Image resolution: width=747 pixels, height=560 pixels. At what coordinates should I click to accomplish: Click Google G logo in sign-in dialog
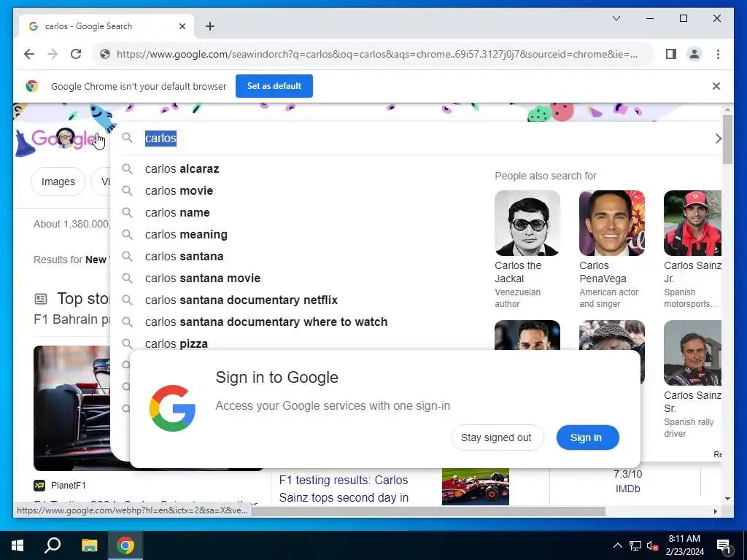click(x=172, y=408)
